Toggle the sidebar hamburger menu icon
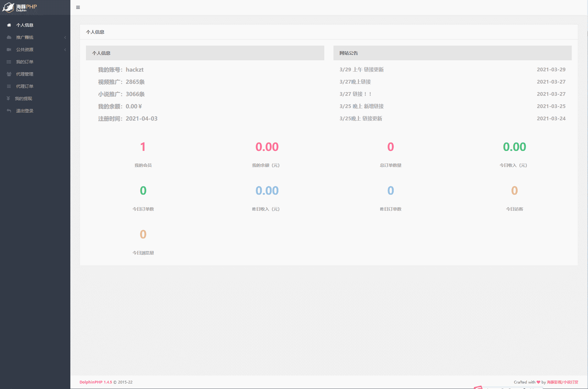 point(78,7)
